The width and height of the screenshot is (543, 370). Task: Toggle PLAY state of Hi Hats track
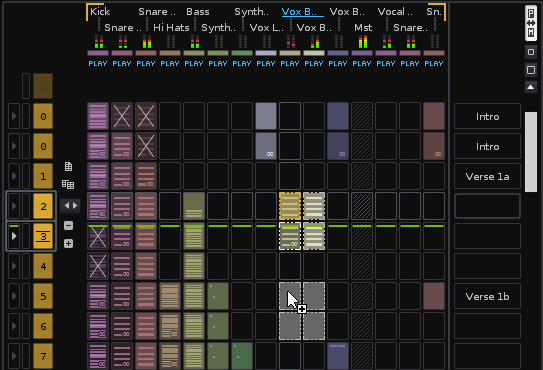pyautogui.click(x=170, y=63)
